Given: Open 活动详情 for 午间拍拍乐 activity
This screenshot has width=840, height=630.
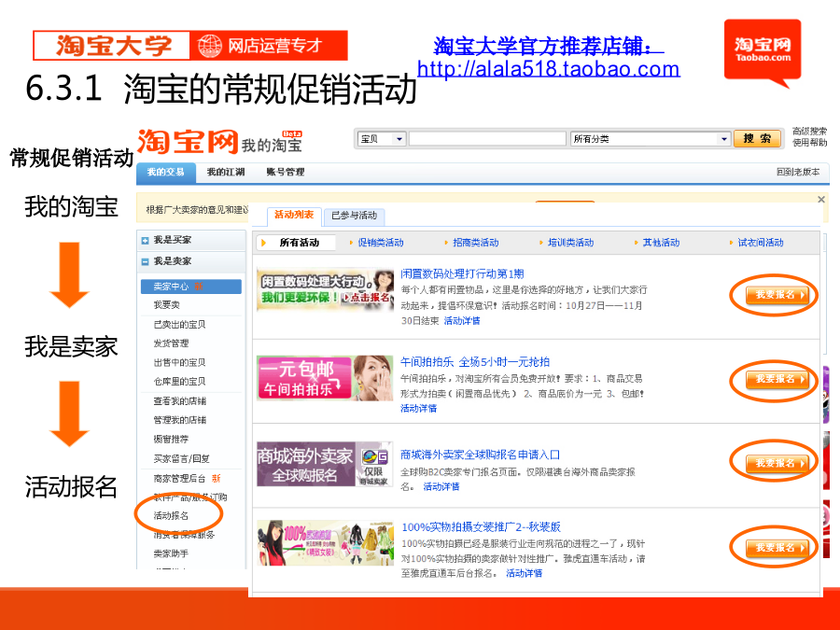Looking at the screenshot, I should click(x=418, y=408).
